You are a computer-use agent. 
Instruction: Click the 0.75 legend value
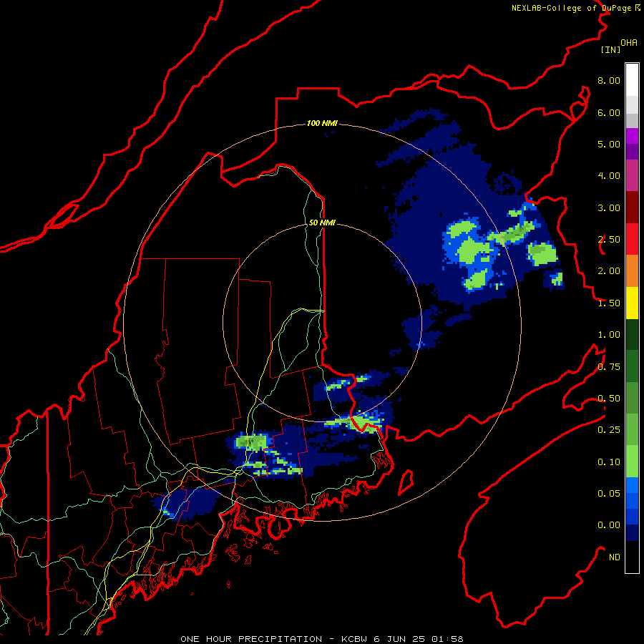click(609, 367)
